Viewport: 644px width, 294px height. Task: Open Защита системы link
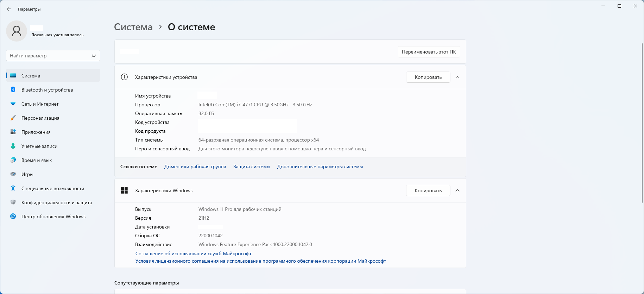[252, 167]
